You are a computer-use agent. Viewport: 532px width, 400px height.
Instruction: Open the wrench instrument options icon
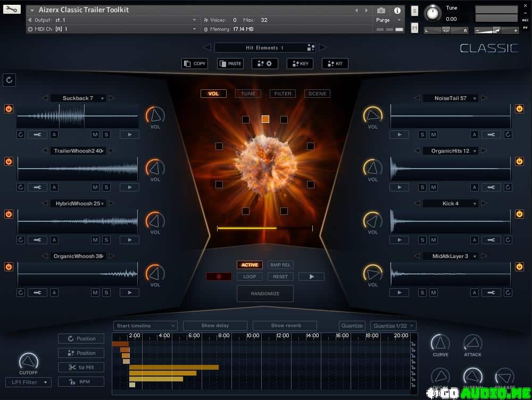click(x=12, y=9)
